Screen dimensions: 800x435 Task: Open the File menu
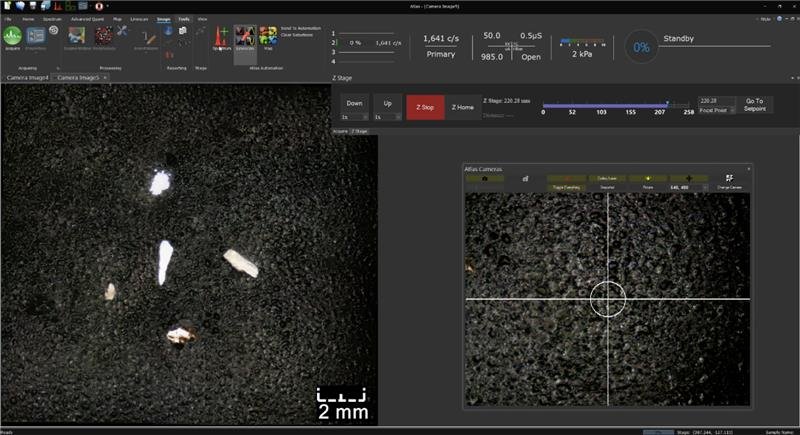[x=8, y=19]
